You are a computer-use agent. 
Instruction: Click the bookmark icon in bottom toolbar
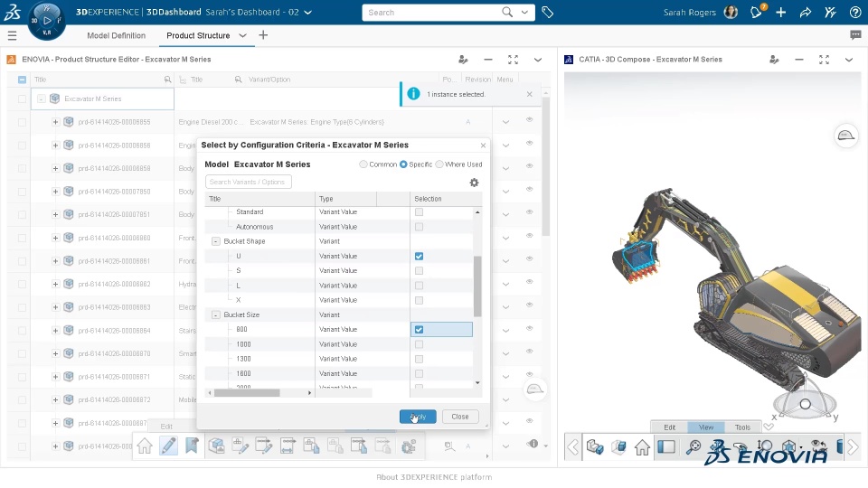pyautogui.click(x=192, y=446)
